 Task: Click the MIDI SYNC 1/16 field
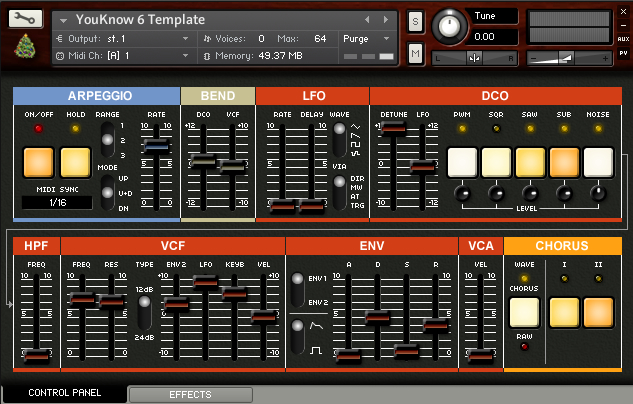(x=56, y=203)
